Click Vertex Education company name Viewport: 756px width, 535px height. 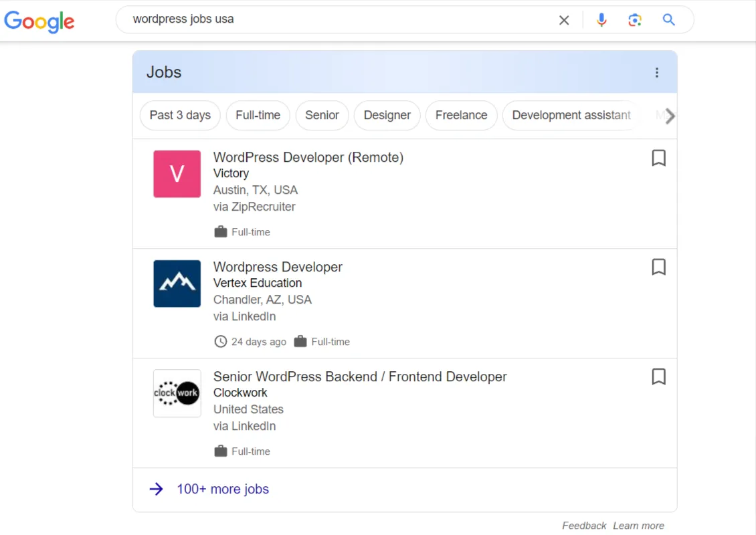(258, 283)
